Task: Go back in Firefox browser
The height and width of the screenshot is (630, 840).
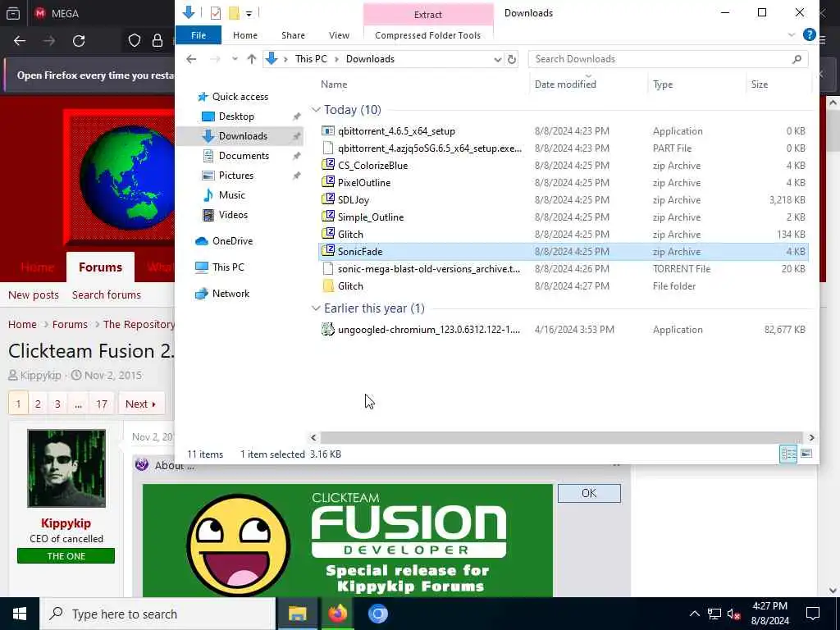Action: (x=20, y=41)
